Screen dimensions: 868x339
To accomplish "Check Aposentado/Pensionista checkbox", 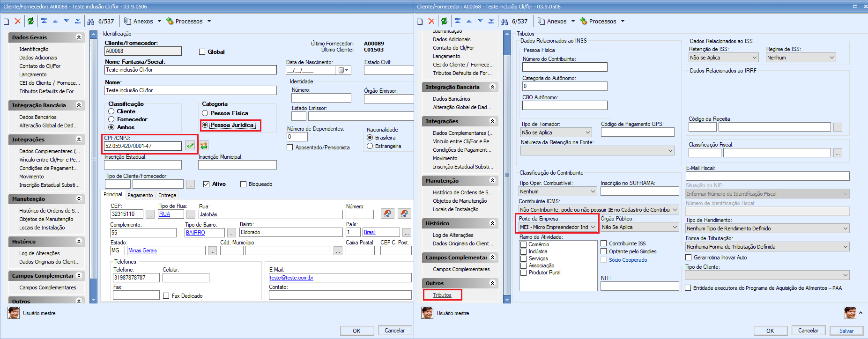I will click(290, 147).
